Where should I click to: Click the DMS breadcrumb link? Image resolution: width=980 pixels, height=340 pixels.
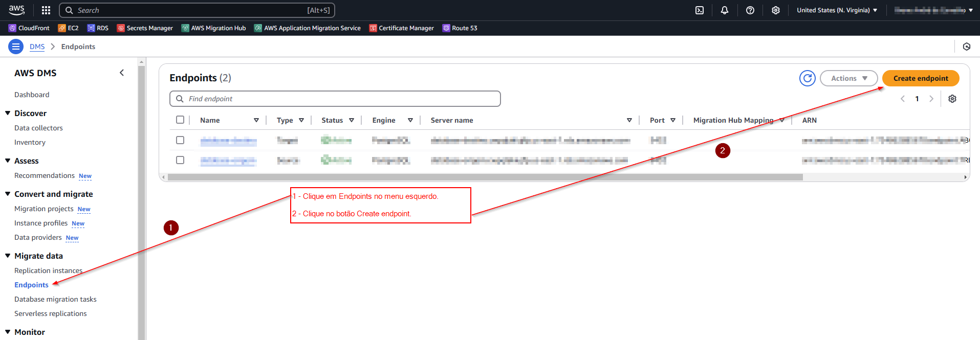pos(37,47)
